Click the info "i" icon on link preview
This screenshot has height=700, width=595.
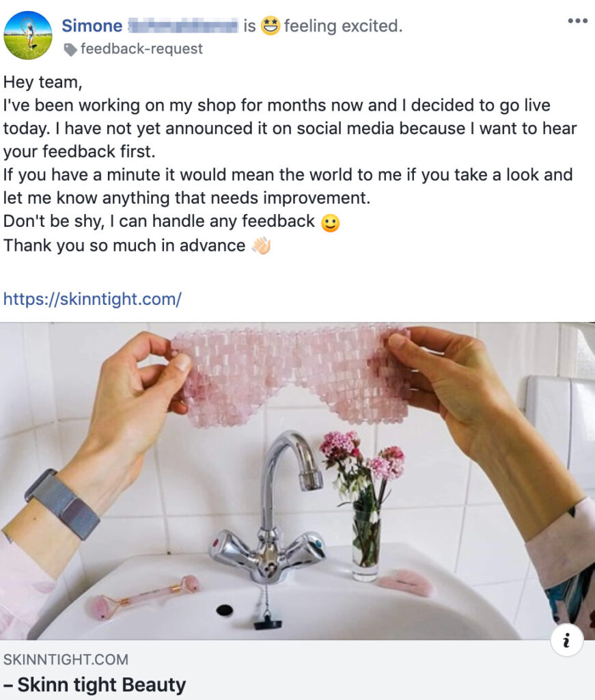click(567, 641)
